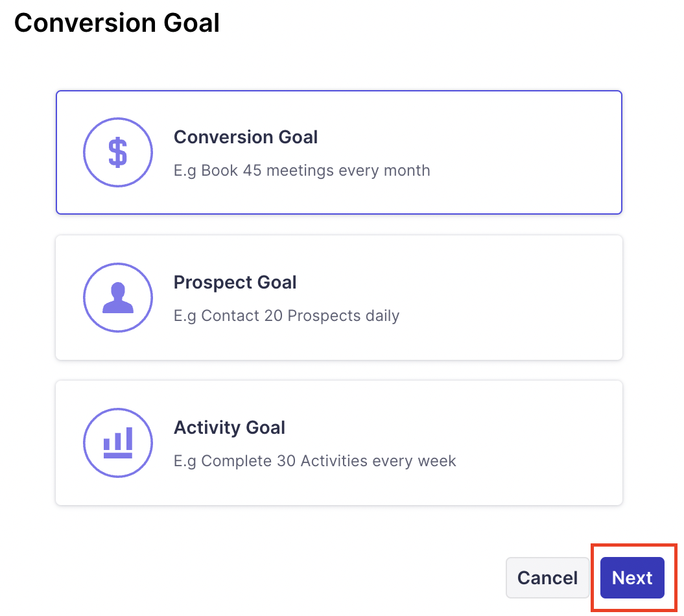Image resolution: width=684 pixels, height=616 pixels.
Task: Click the person silhouette icon
Action: (x=117, y=299)
